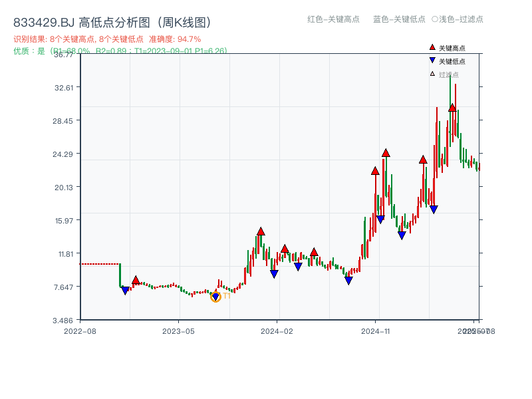Click the orange T1 circle marker on the chart
This screenshot has width=532, height=399.
point(215,297)
